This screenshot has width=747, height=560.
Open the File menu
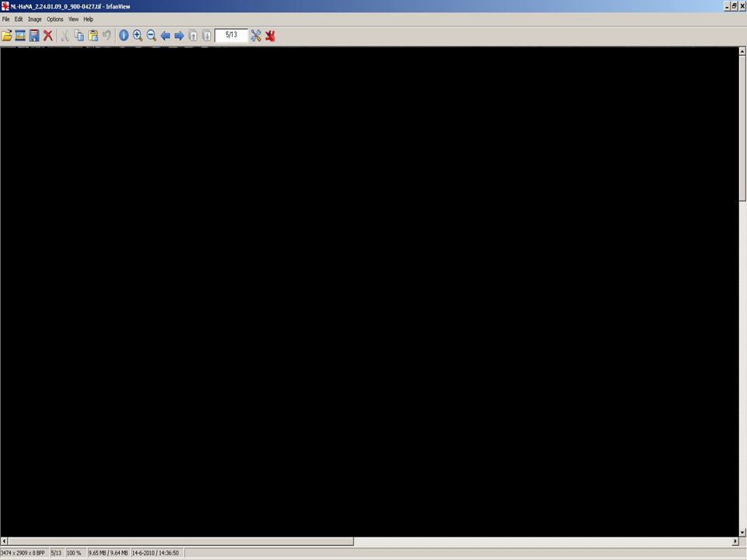click(x=5, y=19)
